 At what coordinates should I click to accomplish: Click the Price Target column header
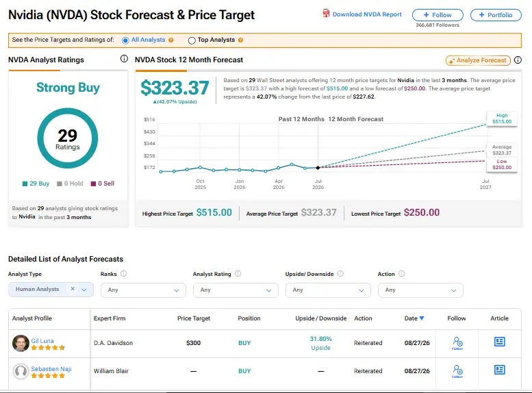194,318
